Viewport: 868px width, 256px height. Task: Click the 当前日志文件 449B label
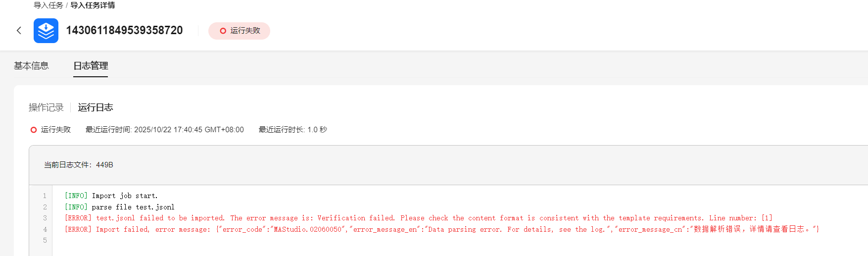point(79,165)
